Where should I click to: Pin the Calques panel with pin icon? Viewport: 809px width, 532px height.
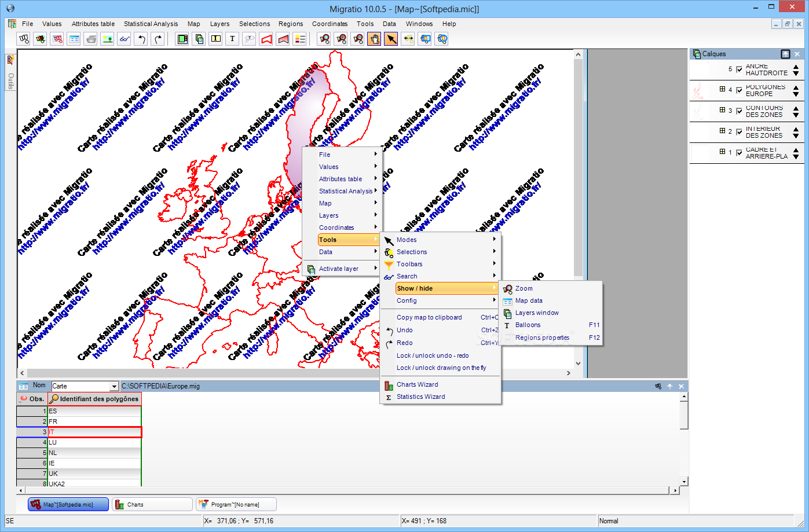[x=785, y=54]
